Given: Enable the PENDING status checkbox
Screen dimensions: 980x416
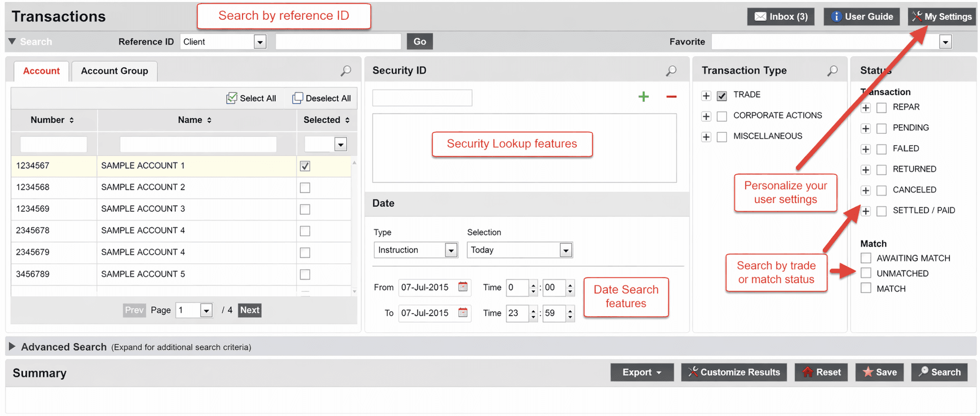Looking at the screenshot, I should tap(882, 128).
